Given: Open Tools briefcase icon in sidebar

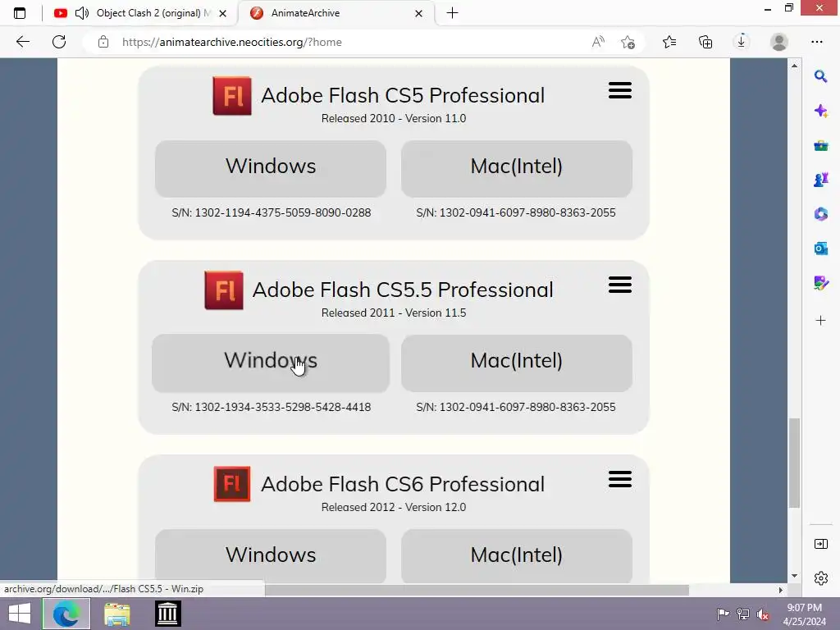Looking at the screenshot, I should [820, 146].
